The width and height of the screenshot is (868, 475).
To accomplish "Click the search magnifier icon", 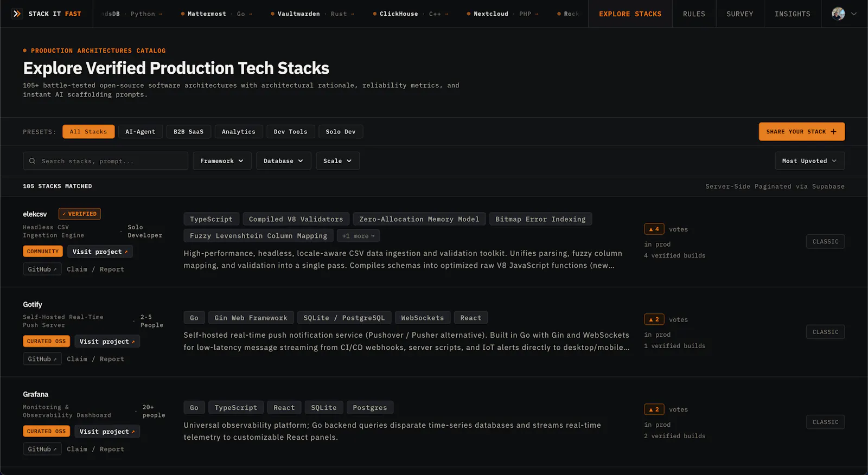I will point(32,161).
